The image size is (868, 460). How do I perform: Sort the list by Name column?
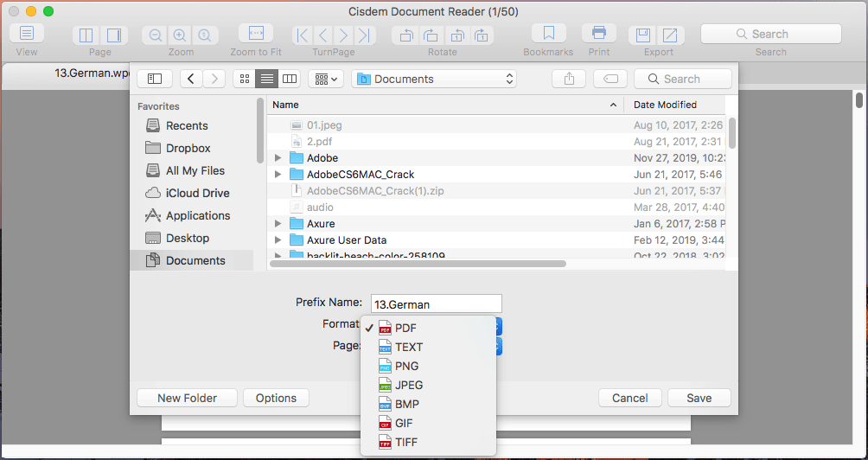445,105
